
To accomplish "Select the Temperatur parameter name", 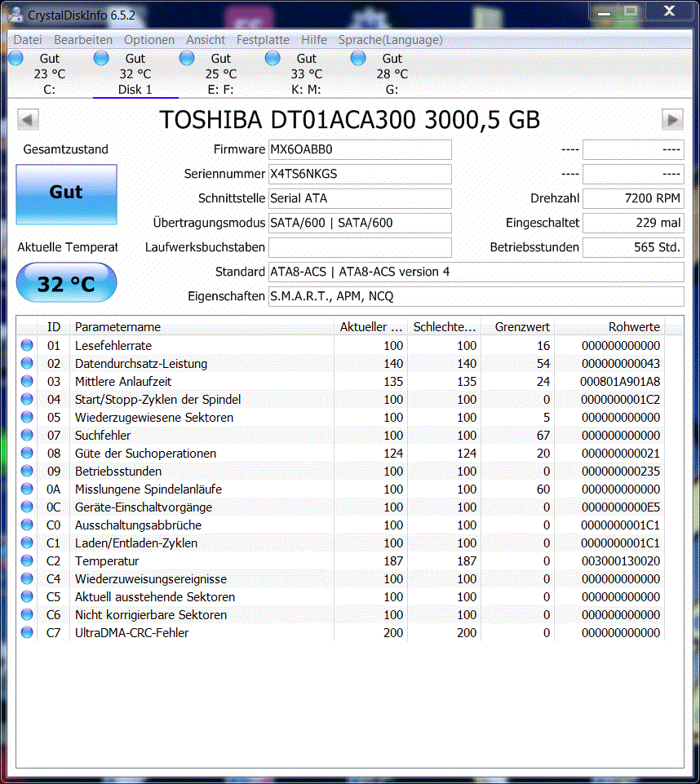I will pyautogui.click(x=107, y=561).
